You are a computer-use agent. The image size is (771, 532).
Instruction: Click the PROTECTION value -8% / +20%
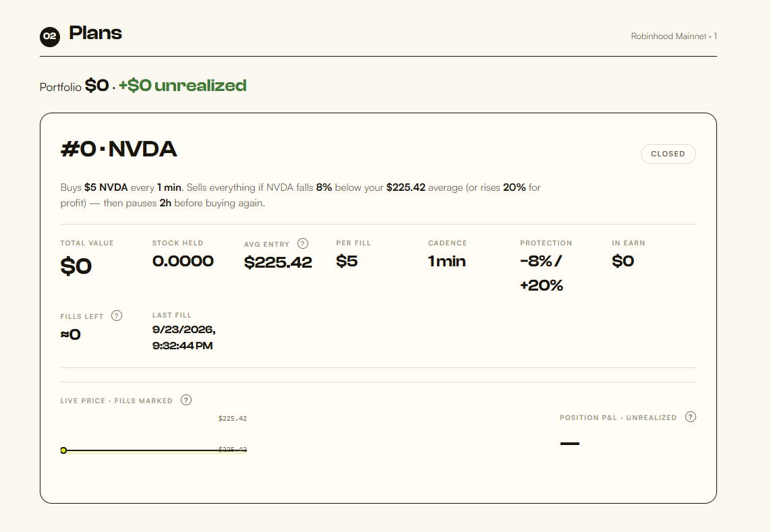542,273
